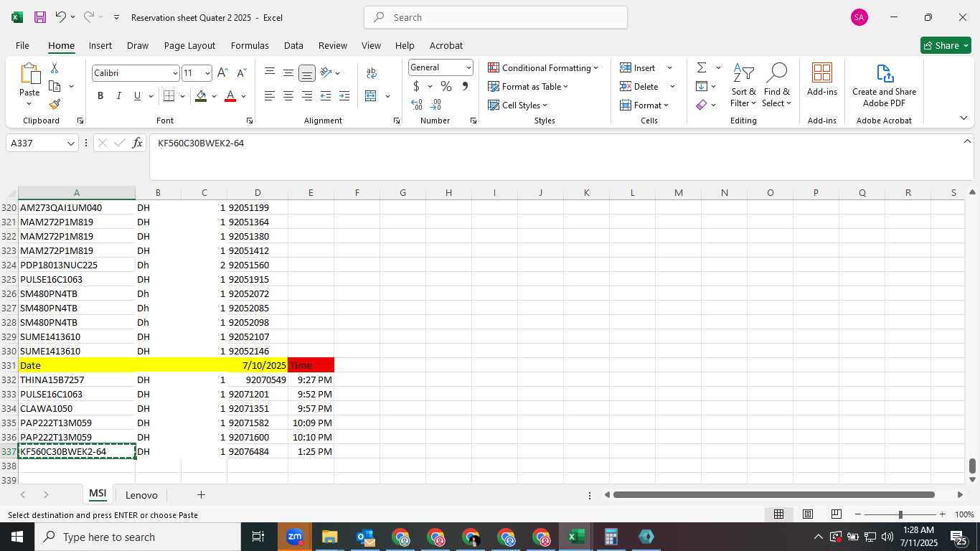
Task: Adjust the zoom slider handle
Action: tap(900, 514)
